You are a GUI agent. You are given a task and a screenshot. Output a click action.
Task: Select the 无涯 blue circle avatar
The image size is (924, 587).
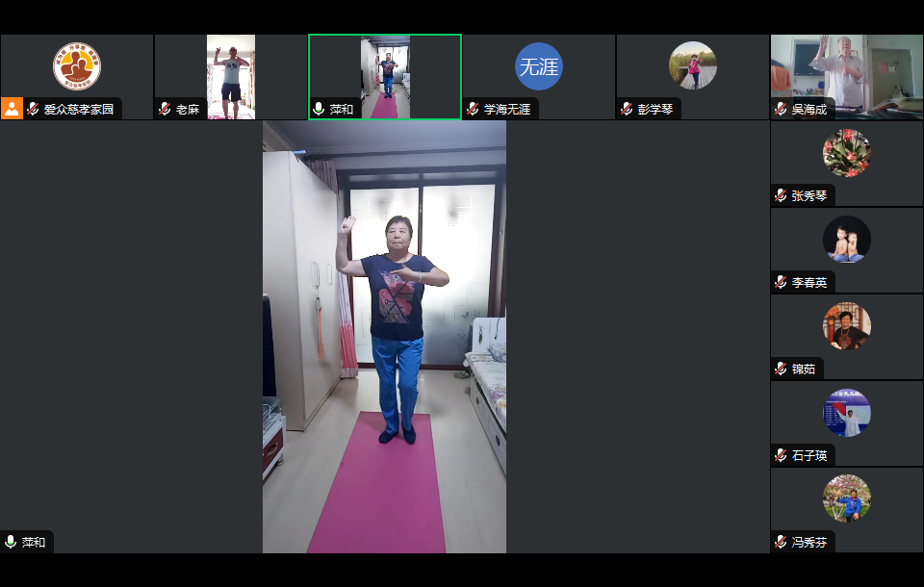pos(538,66)
